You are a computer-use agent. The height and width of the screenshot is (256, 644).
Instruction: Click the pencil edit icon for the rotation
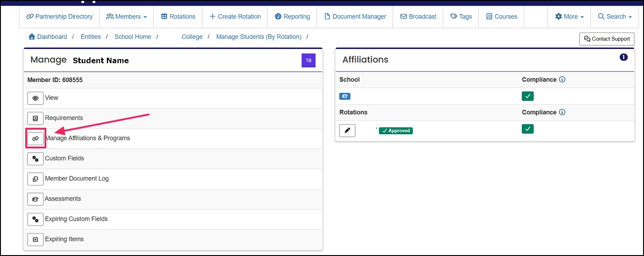click(347, 131)
